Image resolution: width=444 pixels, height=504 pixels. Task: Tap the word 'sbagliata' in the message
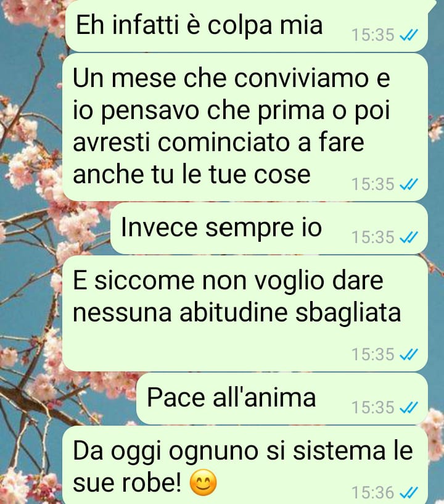(348, 313)
